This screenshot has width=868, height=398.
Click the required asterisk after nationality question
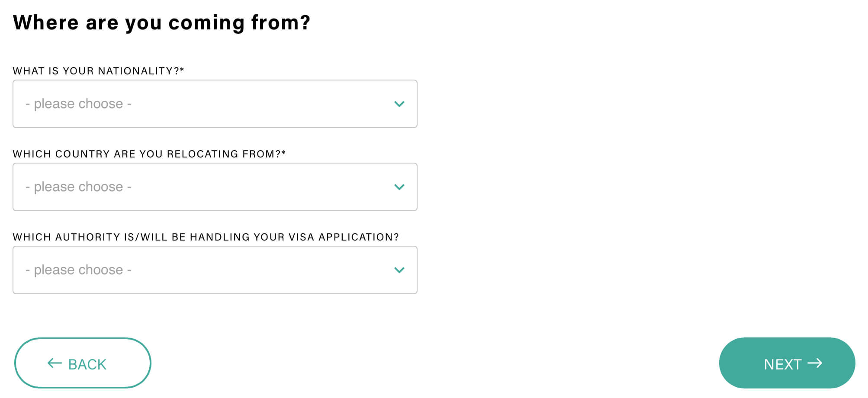pyautogui.click(x=182, y=69)
